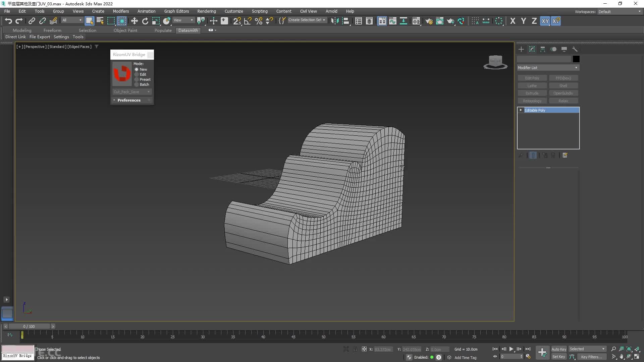Click the Set Key button
This screenshot has width=644, height=362.
click(559, 357)
